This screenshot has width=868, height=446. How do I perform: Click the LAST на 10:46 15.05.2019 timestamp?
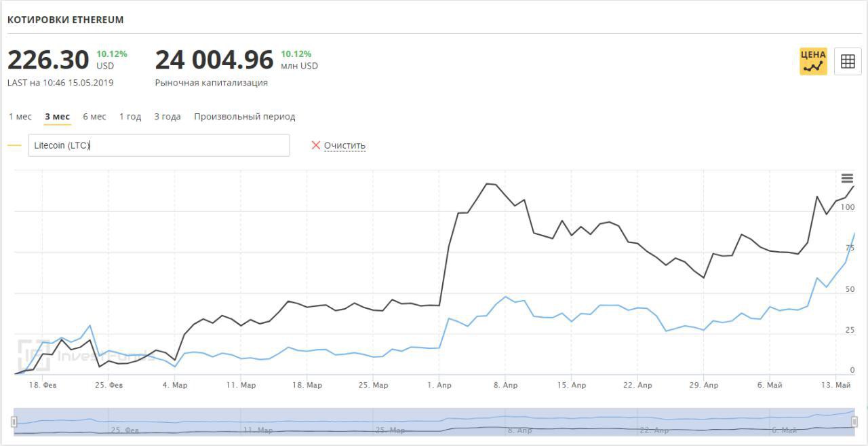point(60,83)
